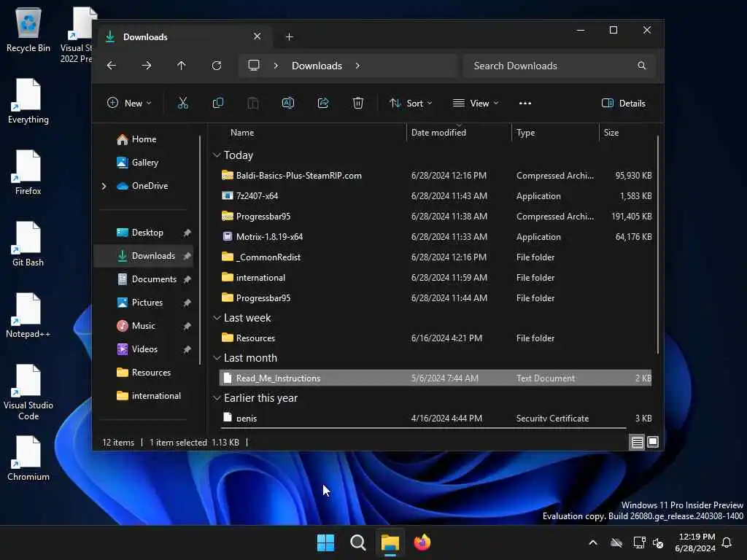This screenshot has height=560, width=747.
Task: Sort by Date modified column header
Action: click(460, 133)
